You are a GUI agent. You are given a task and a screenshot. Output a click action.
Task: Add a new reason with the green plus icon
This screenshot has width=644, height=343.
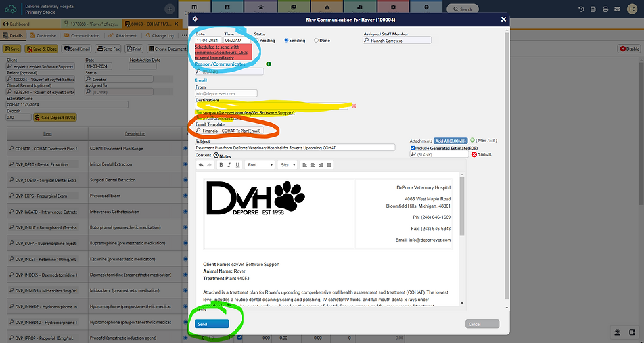click(x=269, y=64)
